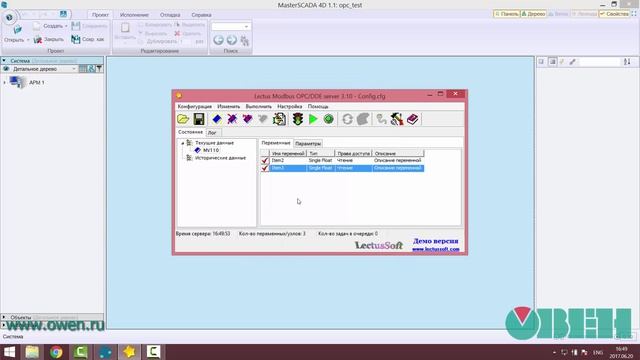Click the clipboard document icon in Lectus toolbar

pos(279,119)
